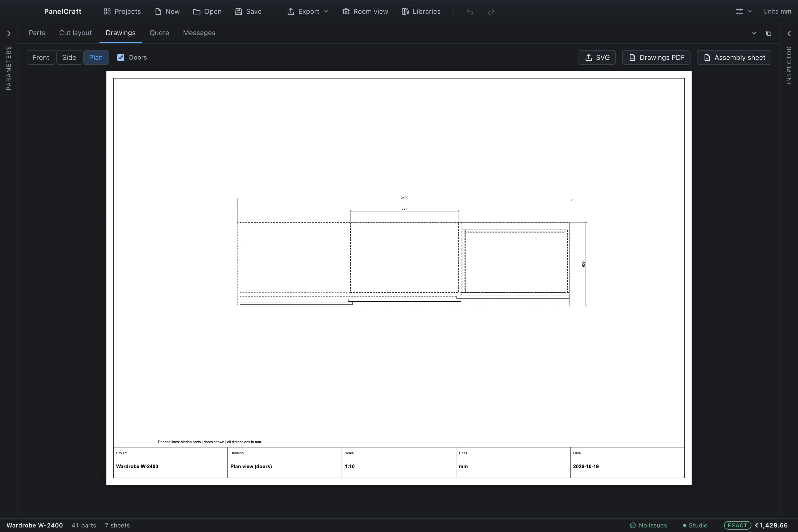798x532 pixels.
Task: Click the 2026-10-19 date in title block
Action: pos(586,467)
